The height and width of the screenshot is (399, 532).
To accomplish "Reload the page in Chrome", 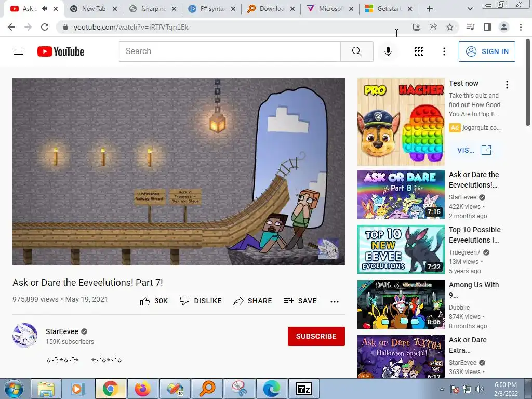I will 45,27.
